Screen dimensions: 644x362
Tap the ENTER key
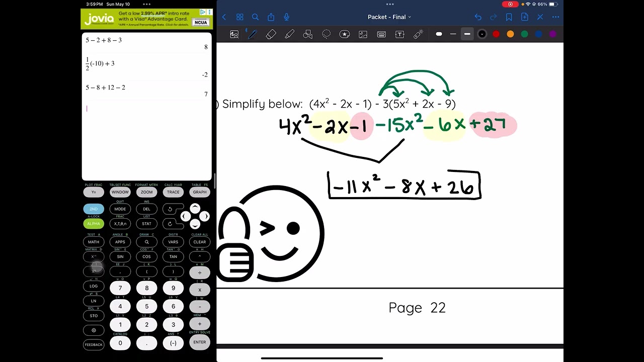point(200,342)
